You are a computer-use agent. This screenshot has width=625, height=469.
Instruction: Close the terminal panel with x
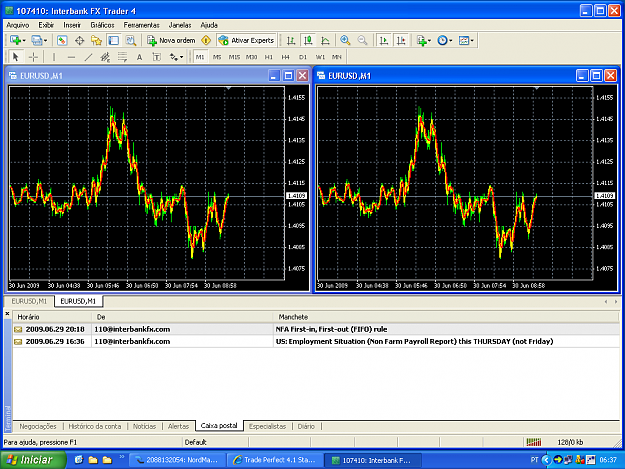[7, 314]
